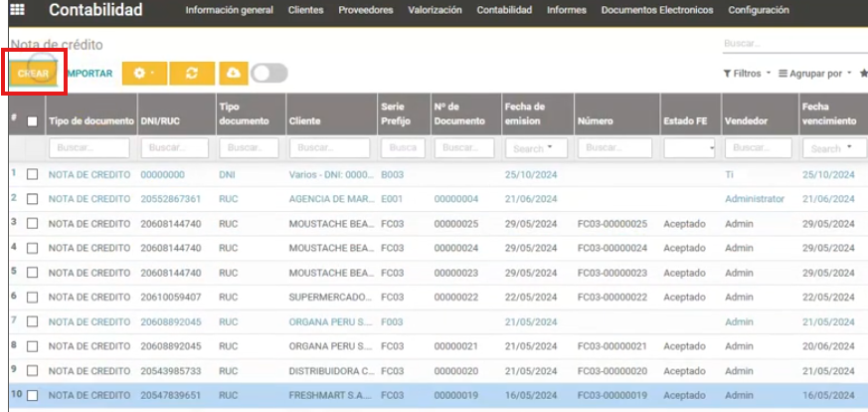Click the Cliente column Buscar field

(329, 148)
